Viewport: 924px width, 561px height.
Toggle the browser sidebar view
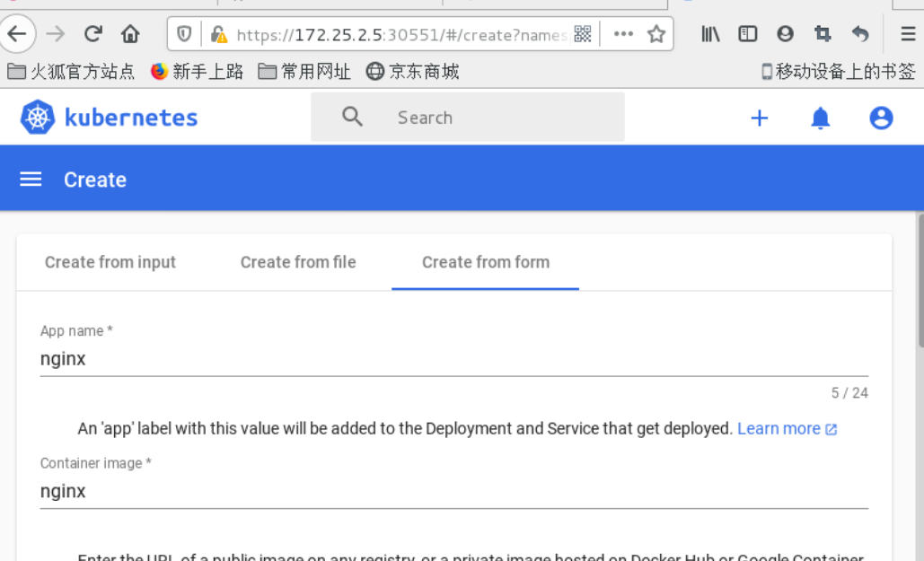point(747,34)
